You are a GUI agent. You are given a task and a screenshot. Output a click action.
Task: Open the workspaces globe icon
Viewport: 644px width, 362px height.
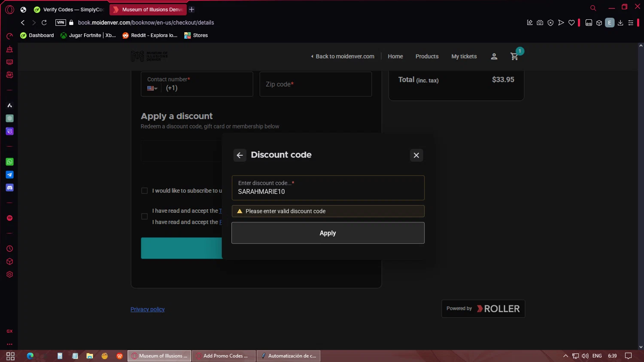click(23, 9)
